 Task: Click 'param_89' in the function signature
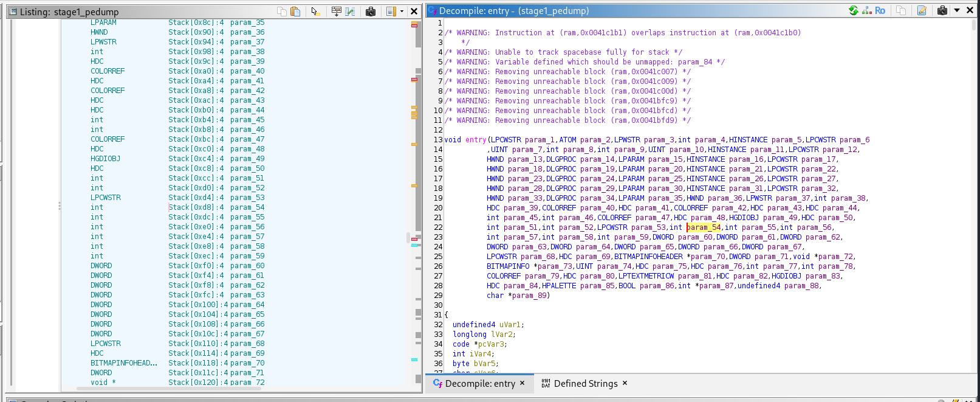(529, 296)
